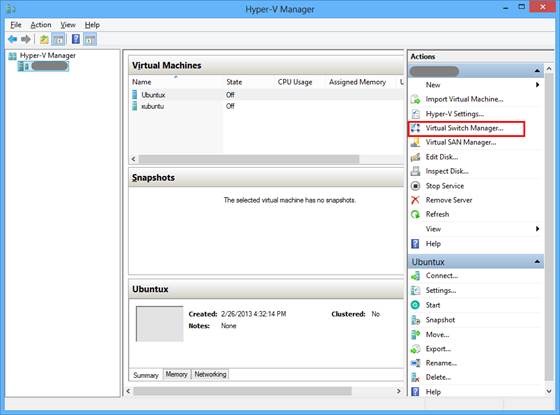Viewport: 560px width, 415px height.
Task: Click the Edit Disk icon
Action: pyautogui.click(x=415, y=157)
